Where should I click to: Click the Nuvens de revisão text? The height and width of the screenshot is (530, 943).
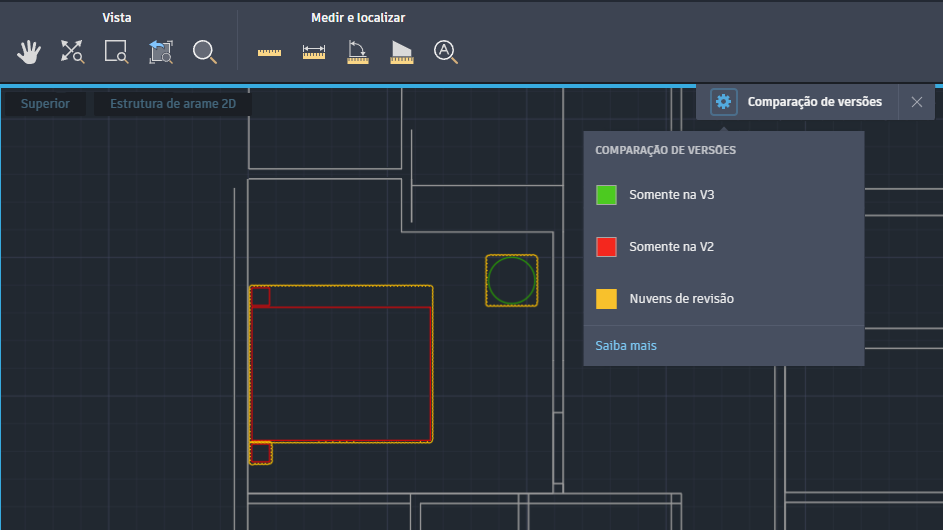tap(681, 298)
